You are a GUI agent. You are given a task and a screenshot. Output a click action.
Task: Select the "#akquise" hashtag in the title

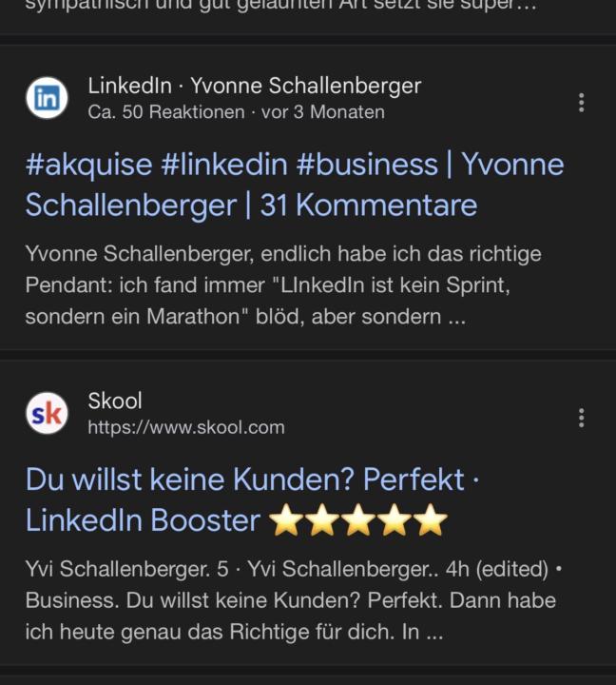88,165
